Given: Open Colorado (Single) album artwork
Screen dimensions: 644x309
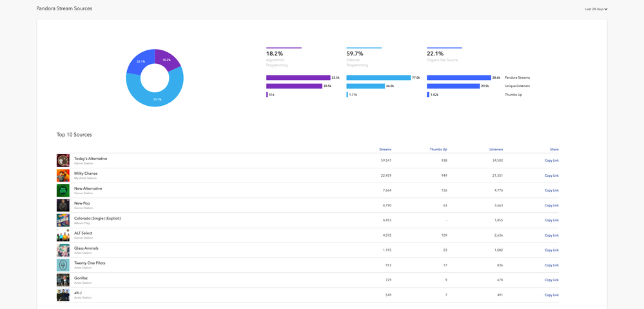Looking at the screenshot, I should (63, 220).
